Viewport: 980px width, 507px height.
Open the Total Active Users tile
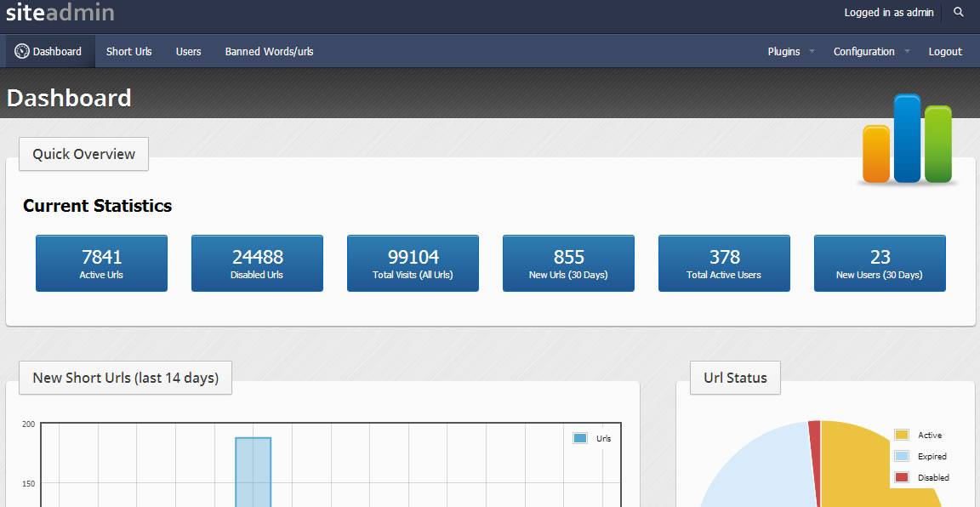tap(724, 264)
